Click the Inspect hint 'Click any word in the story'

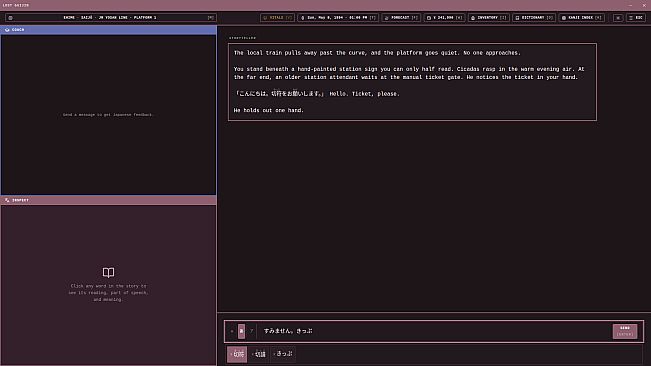(108, 293)
